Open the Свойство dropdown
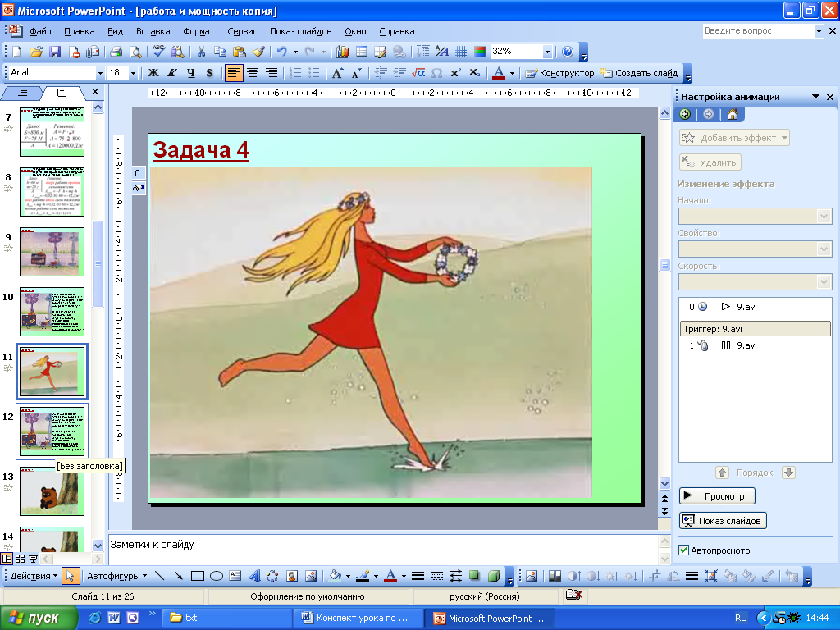This screenshot has height=630, width=840. 824,249
